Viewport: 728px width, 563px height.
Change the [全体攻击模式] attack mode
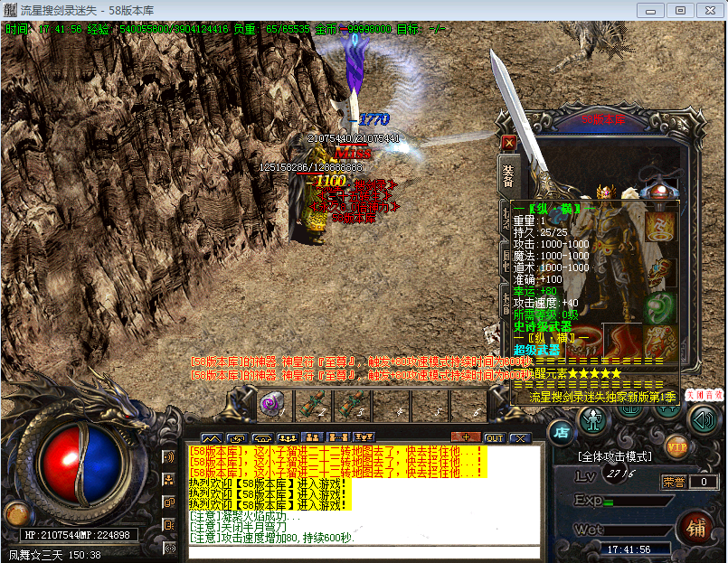coord(615,456)
